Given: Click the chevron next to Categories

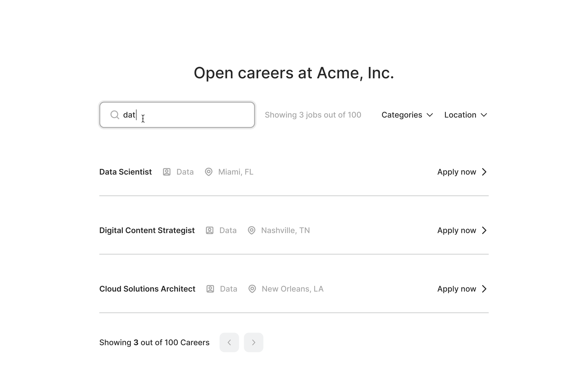Looking at the screenshot, I should 430,115.
